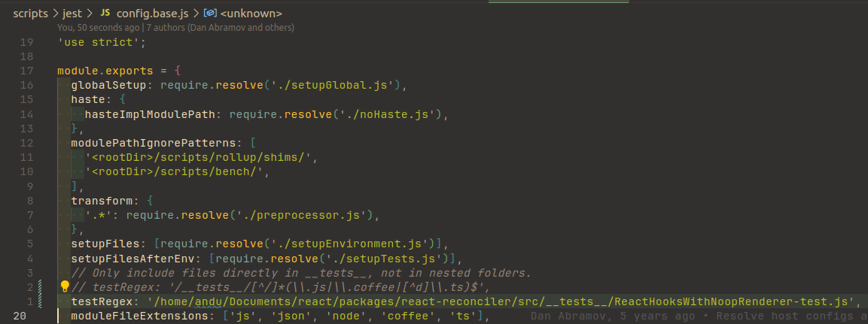Image resolution: width=868 pixels, height=324 pixels.
Task: Click the line number beside module.exports
Action: [x=27, y=71]
